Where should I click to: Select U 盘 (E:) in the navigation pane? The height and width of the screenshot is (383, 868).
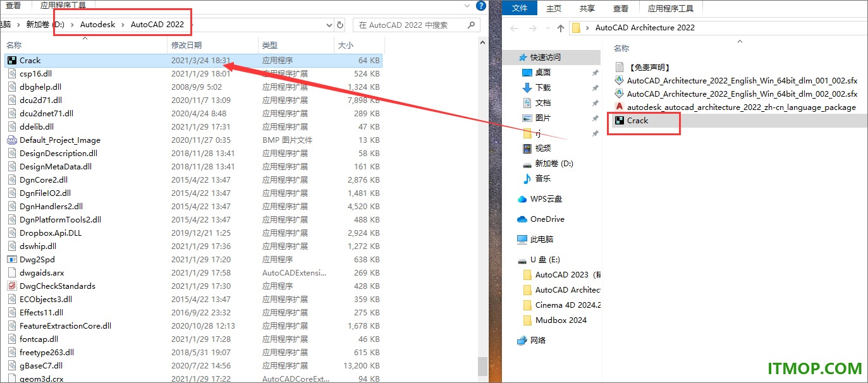(x=545, y=260)
